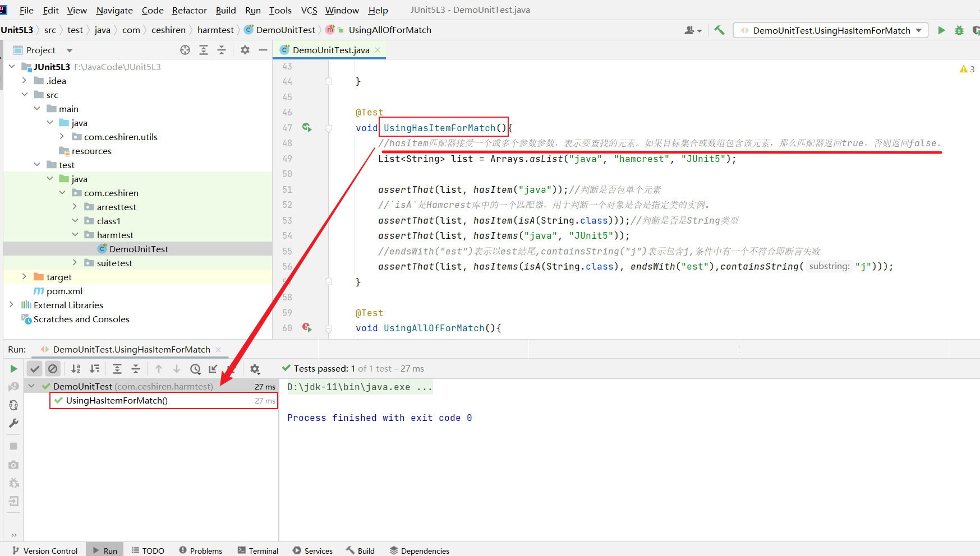
Task: Expand the target folder in project tree
Action: pos(24,277)
